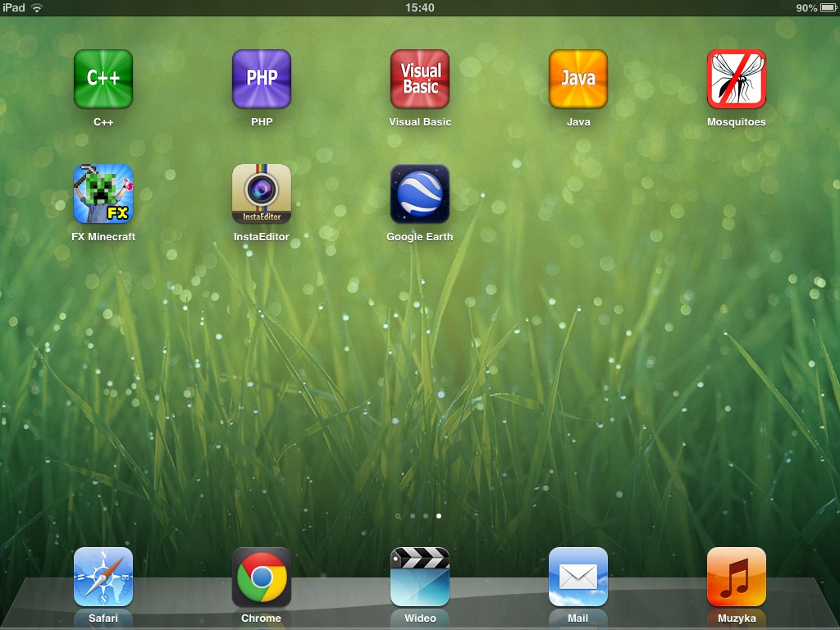The height and width of the screenshot is (630, 840).
Task: Tap the highlighted current page dot
Action: 439,516
